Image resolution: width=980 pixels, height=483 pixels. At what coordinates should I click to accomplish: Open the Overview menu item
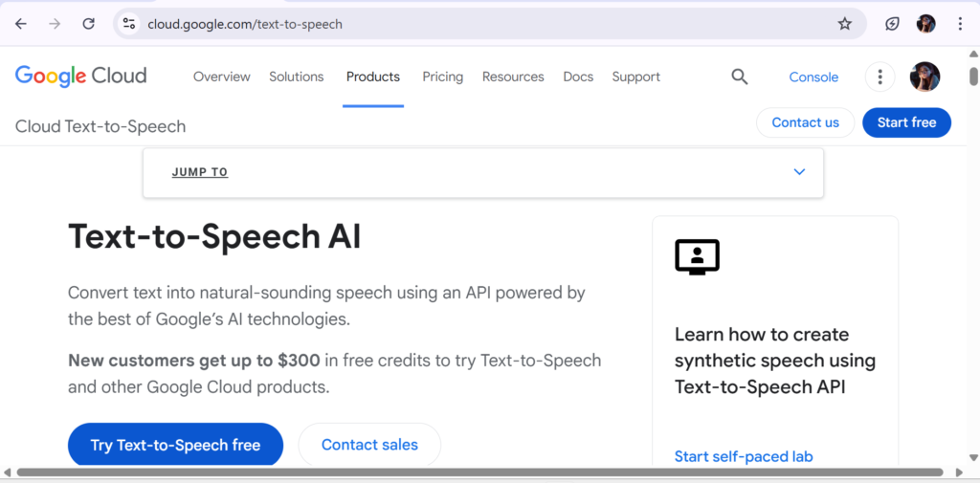(x=221, y=77)
